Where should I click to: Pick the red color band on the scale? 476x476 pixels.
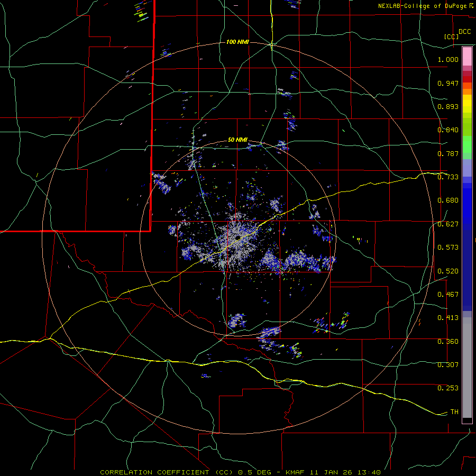point(467,79)
